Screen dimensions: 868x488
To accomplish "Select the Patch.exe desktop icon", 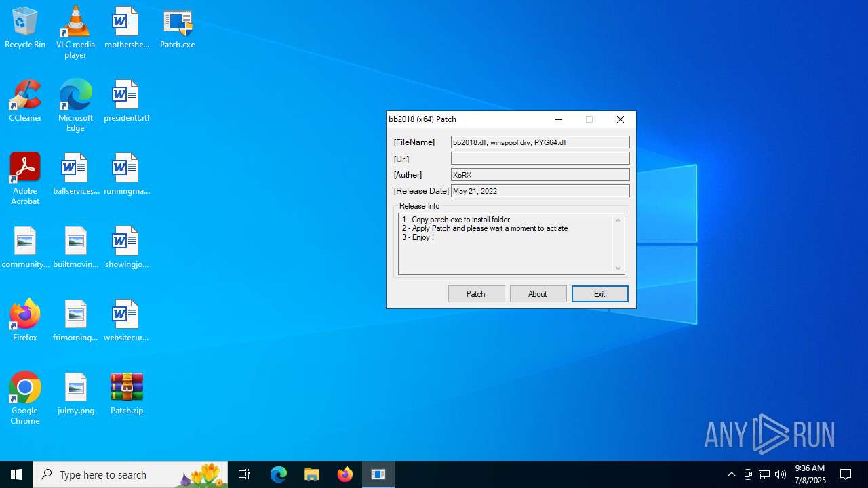I will pos(177,28).
